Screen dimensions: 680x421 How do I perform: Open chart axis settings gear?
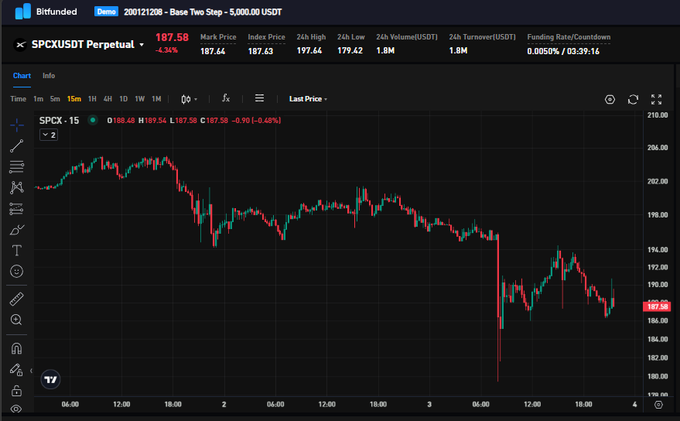(x=658, y=405)
